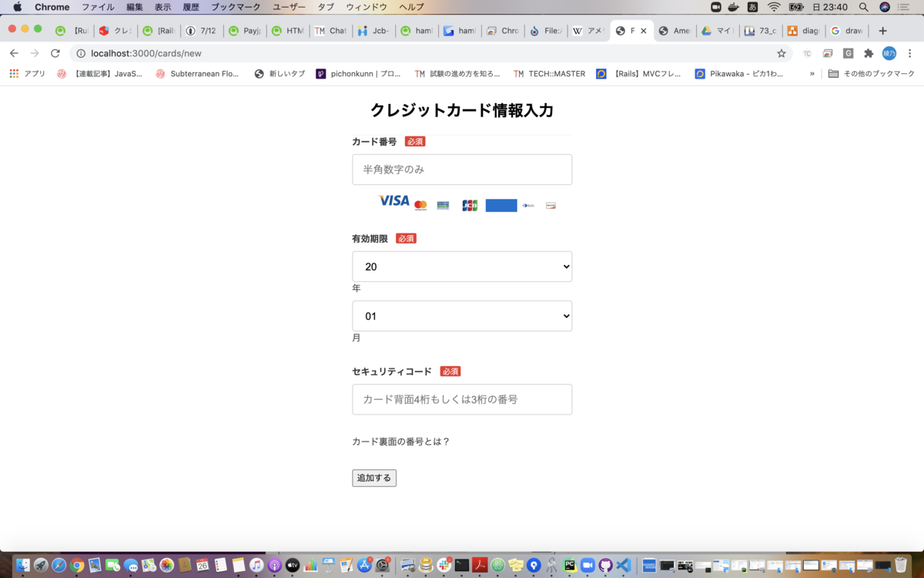Expand hidden bookmarks with » chevron
This screenshot has width=924, height=578.
812,74
